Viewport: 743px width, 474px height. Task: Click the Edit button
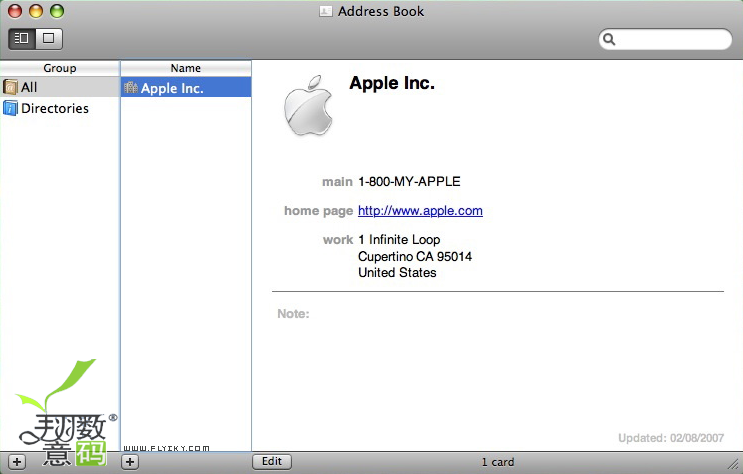[272, 462]
